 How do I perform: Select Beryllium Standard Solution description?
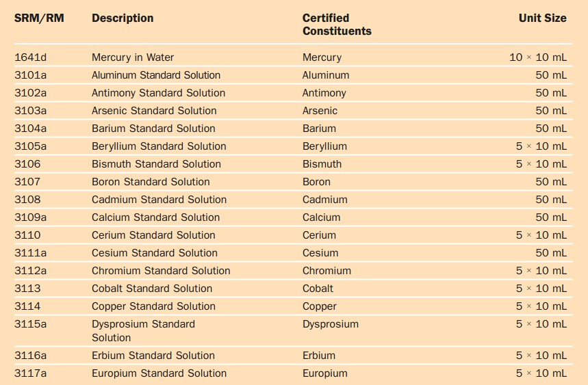pos(159,146)
